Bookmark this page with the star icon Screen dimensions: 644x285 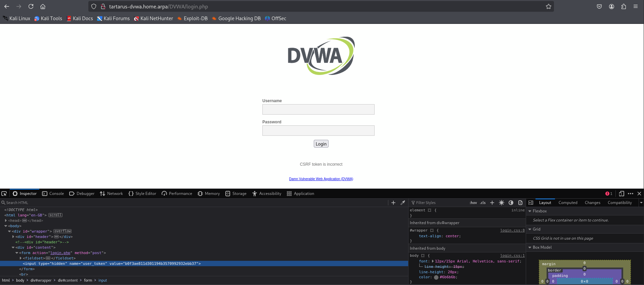(x=549, y=6)
